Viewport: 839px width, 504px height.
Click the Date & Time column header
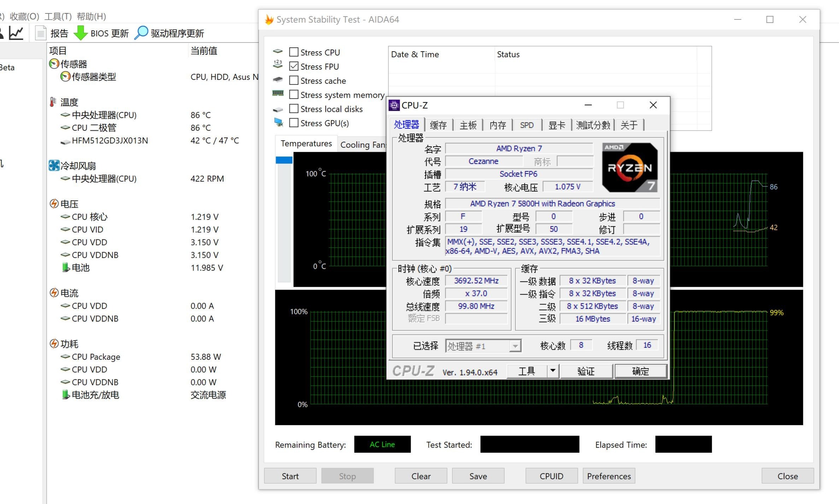(x=441, y=54)
